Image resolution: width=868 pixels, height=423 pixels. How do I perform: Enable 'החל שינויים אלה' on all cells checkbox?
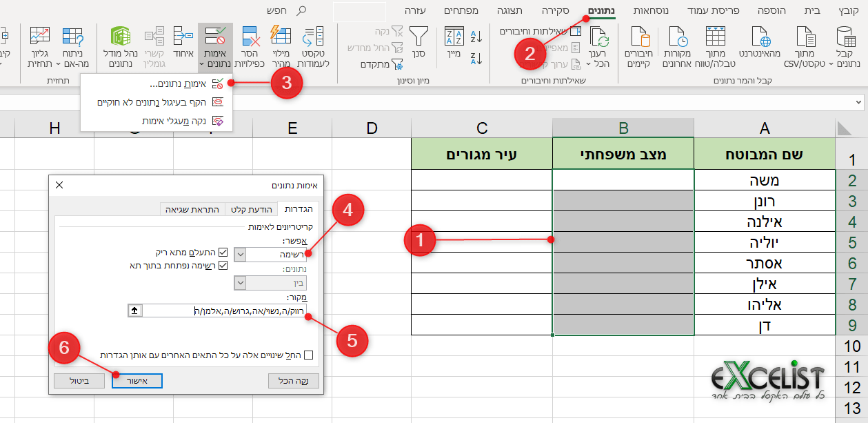click(308, 355)
